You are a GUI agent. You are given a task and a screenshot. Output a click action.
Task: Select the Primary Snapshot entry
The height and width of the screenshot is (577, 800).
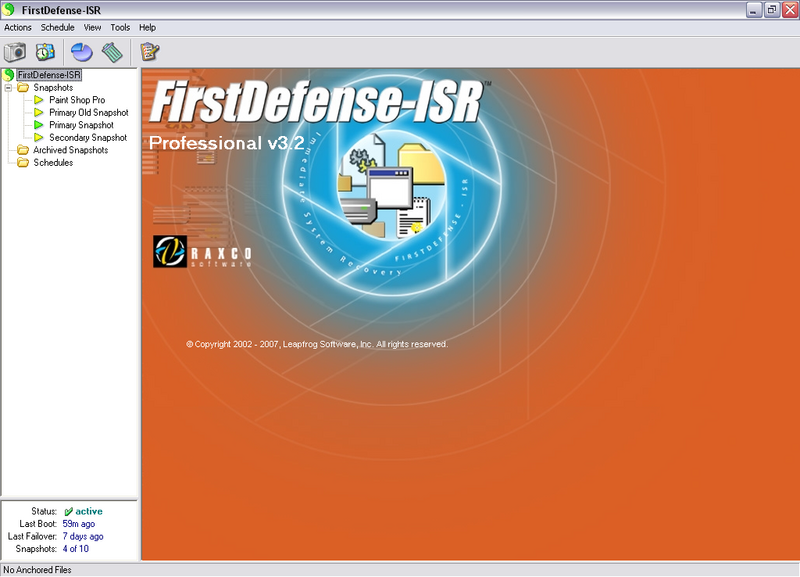coord(81,125)
